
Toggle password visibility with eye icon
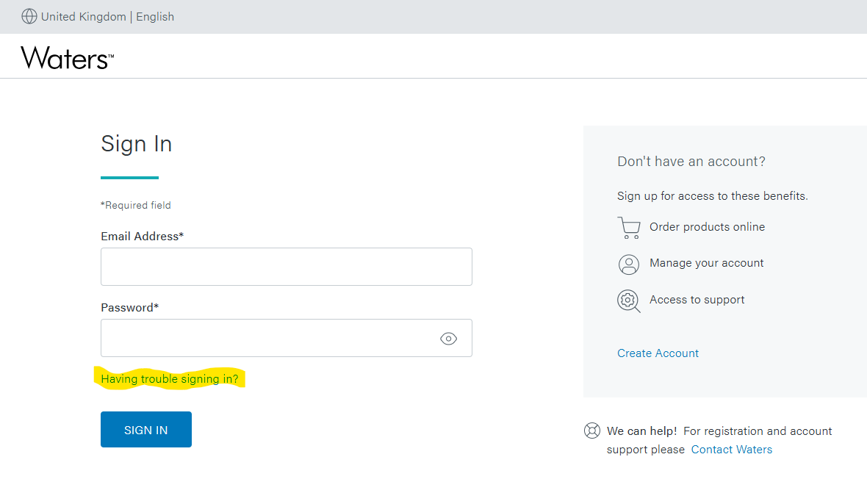coord(448,338)
